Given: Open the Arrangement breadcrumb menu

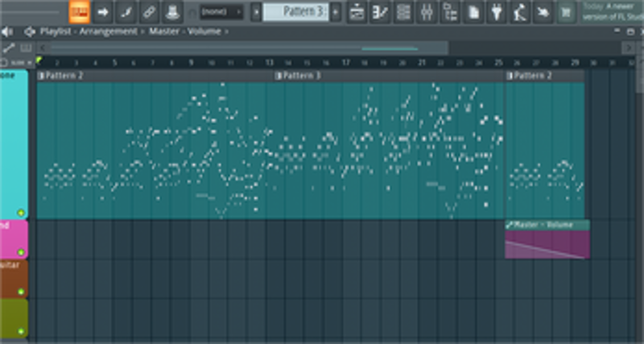Looking at the screenshot, I should point(108,31).
